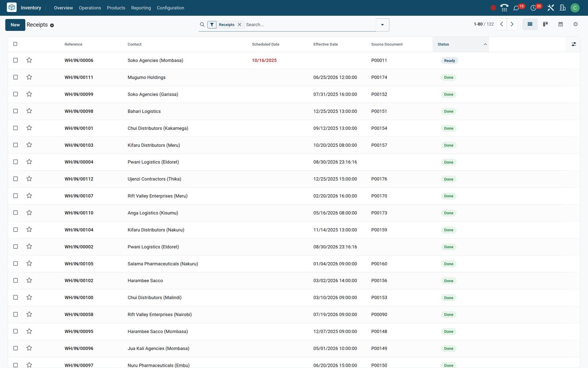588x368 pixels.
Task: Open the Overview menu
Action: (63, 8)
